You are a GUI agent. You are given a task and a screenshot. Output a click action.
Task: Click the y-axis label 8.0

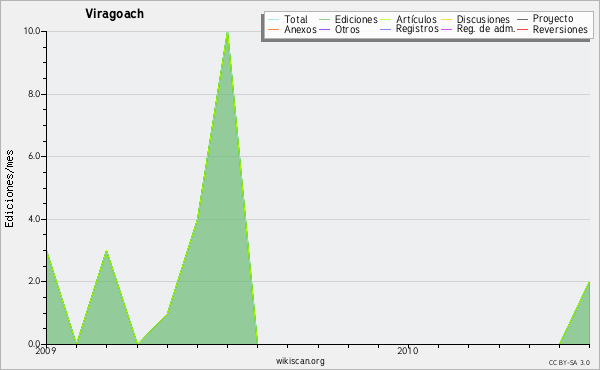tap(34, 94)
